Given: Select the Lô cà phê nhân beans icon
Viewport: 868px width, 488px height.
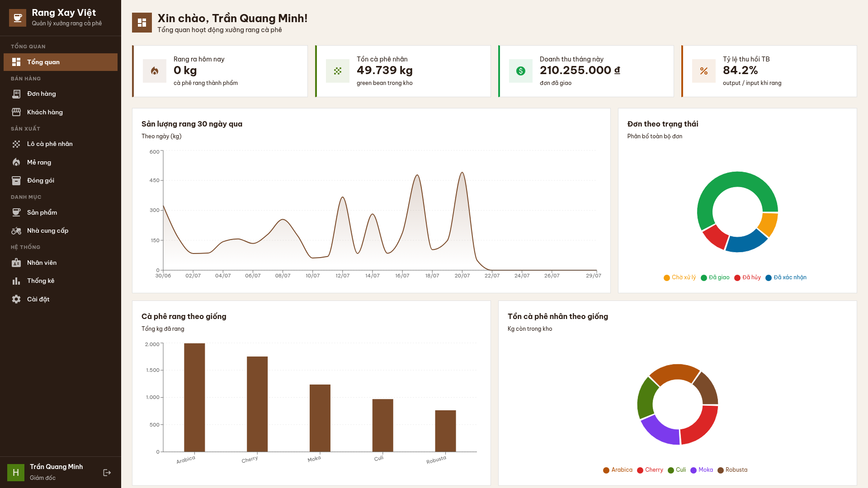Looking at the screenshot, I should coord(16,144).
